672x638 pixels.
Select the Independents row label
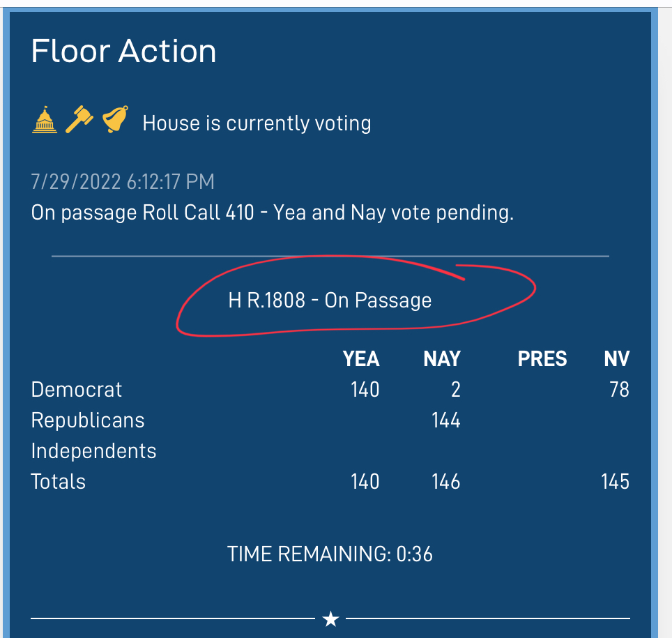(x=93, y=451)
